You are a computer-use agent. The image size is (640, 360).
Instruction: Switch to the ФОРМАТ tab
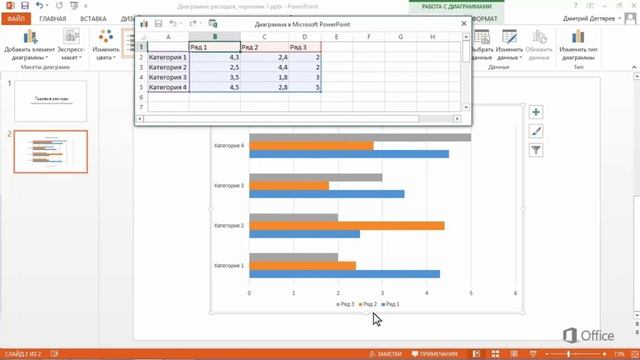(486, 19)
